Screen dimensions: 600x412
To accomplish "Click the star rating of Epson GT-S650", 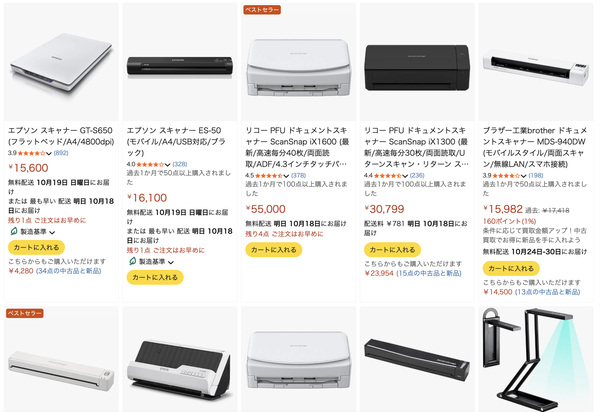I will [x=32, y=153].
